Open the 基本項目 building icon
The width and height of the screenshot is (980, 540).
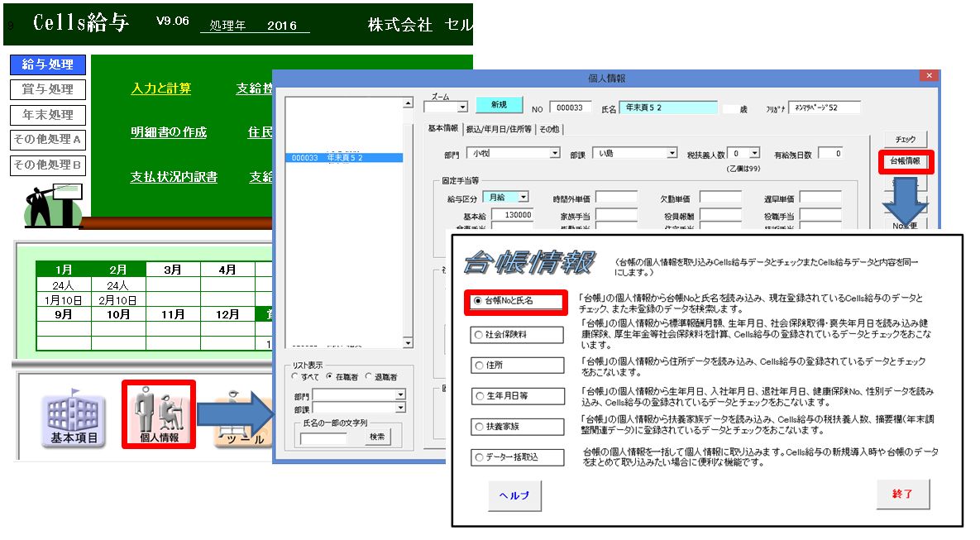point(74,416)
